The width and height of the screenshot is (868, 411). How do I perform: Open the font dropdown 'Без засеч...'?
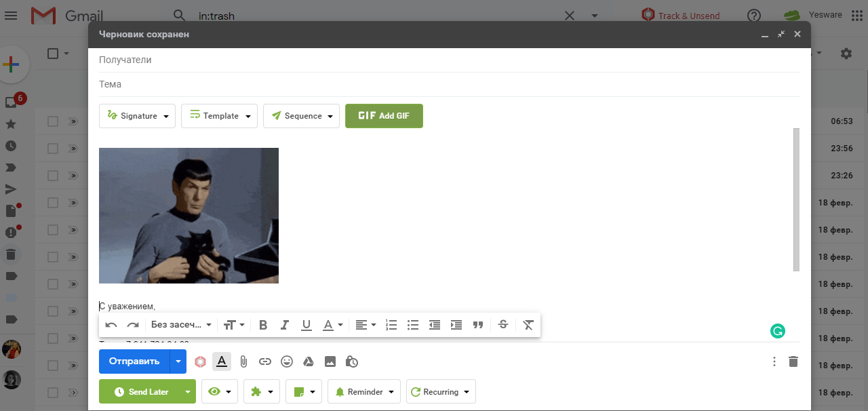click(181, 325)
